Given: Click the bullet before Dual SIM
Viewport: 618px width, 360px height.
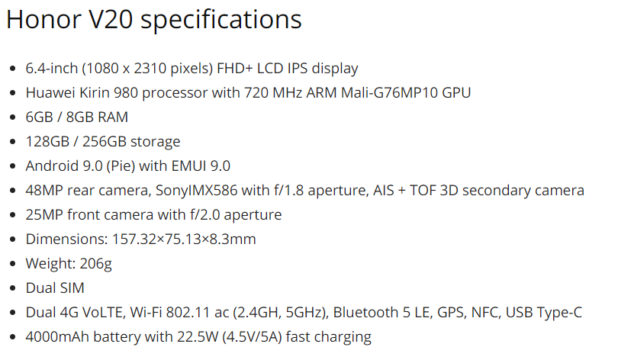Looking at the screenshot, I should [x=13, y=289].
